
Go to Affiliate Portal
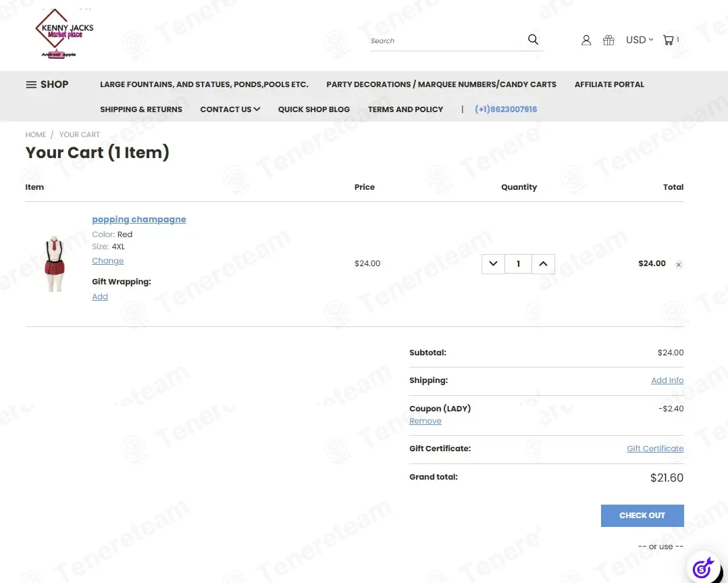pos(609,84)
